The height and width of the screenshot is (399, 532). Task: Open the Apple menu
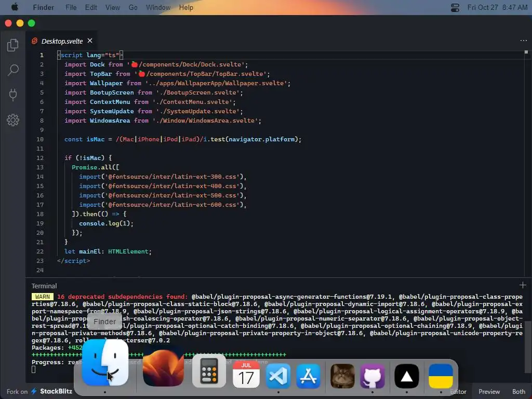pyautogui.click(x=15, y=7)
